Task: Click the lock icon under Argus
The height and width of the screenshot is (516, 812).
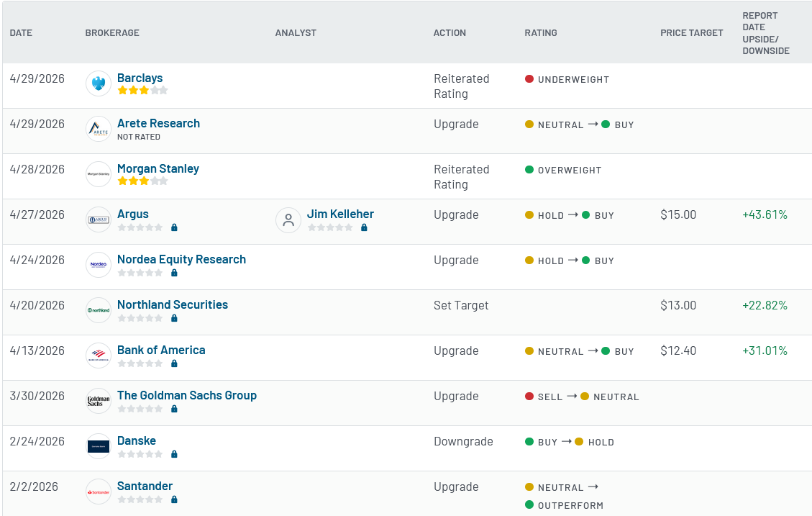Action: point(175,227)
